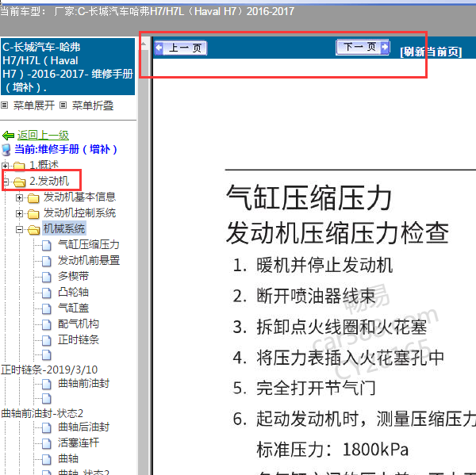Image resolution: width=476 pixels, height=475 pixels.
Task: Click the page icon of 活塞连杆
Action: 47,444
